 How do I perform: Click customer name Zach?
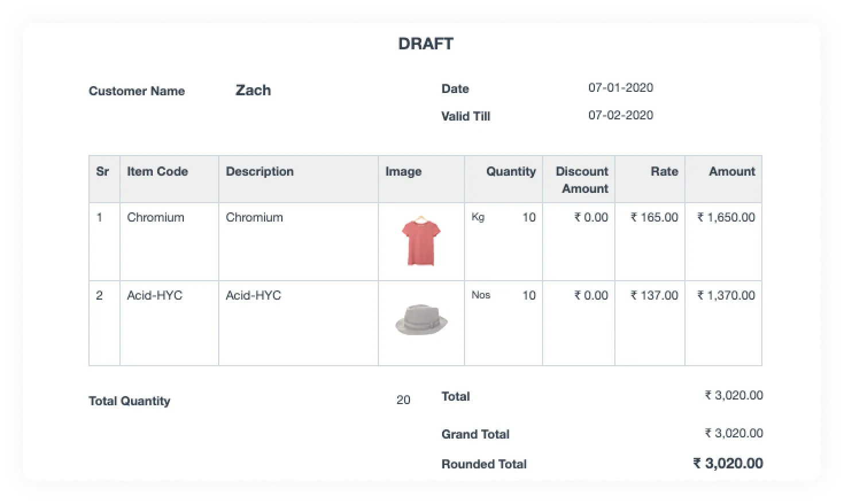[253, 90]
